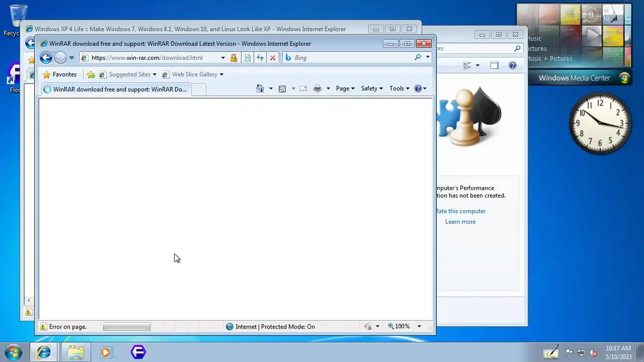The height and width of the screenshot is (362, 644).
Task: Click the warning icon in rear IE window status bar
Action: pyautogui.click(x=29, y=312)
